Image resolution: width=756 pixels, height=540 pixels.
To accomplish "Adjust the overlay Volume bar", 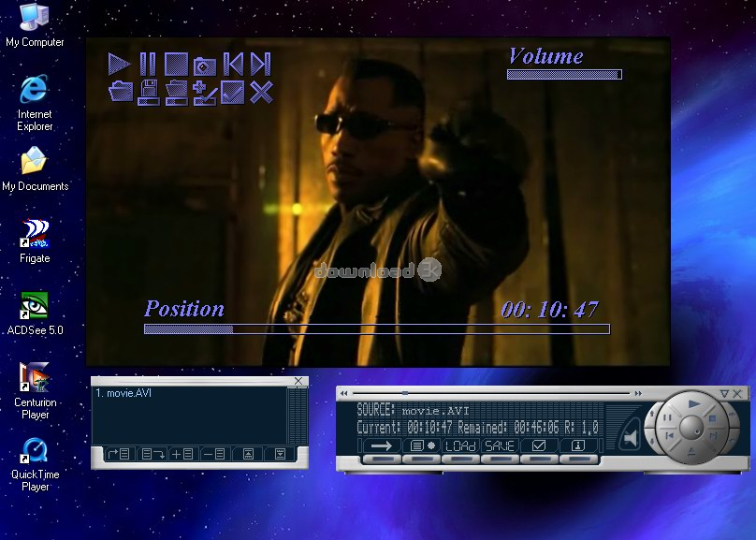I will [564, 74].
